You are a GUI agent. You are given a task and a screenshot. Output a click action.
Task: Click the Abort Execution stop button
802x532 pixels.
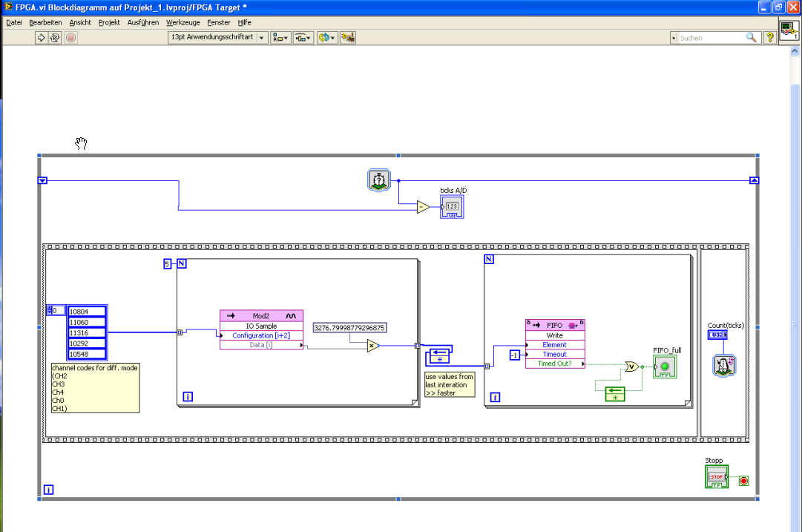click(71, 37)
